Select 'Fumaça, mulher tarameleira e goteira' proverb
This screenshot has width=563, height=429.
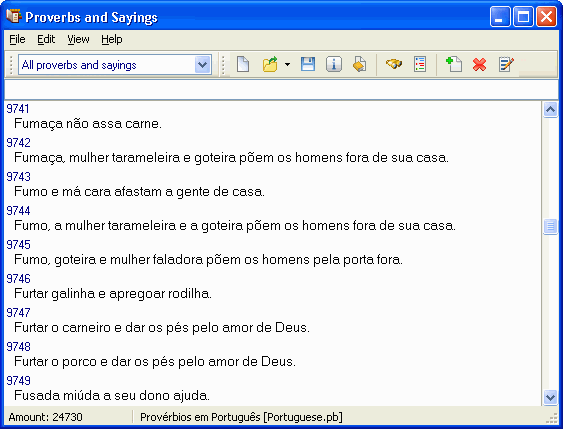point(232,158)
